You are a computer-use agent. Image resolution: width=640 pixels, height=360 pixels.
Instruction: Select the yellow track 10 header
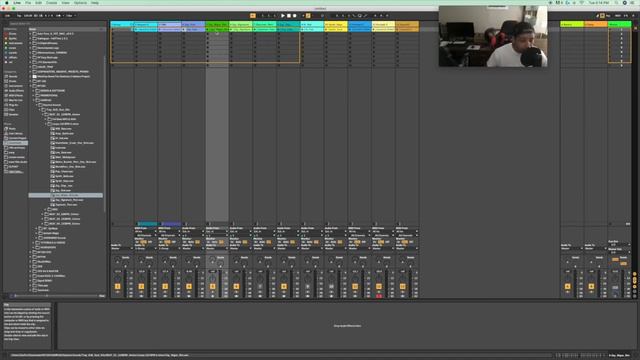[x=336, y=24]
